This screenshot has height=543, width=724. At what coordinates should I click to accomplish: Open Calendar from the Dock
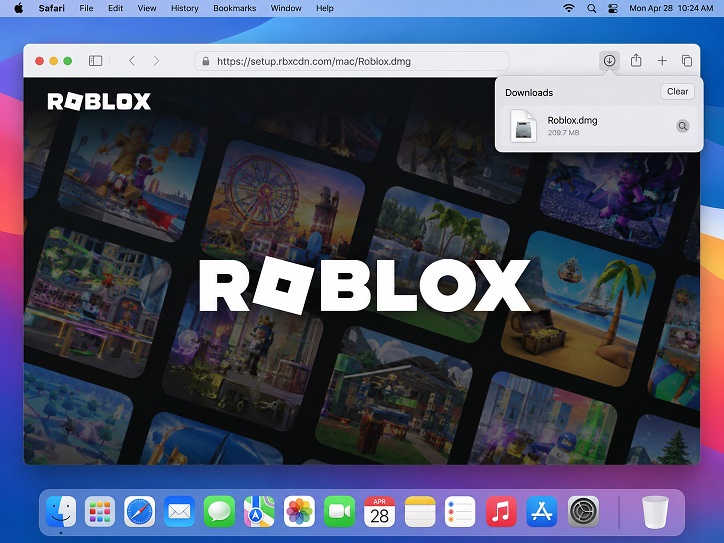point(380,511)
